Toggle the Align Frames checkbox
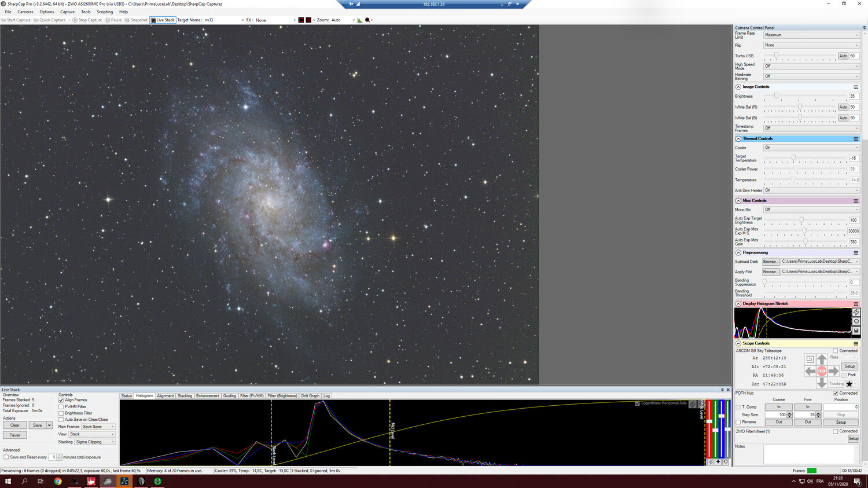Image resolution: width=868 pixels, height=488 pixels. [x=61, y=400]
